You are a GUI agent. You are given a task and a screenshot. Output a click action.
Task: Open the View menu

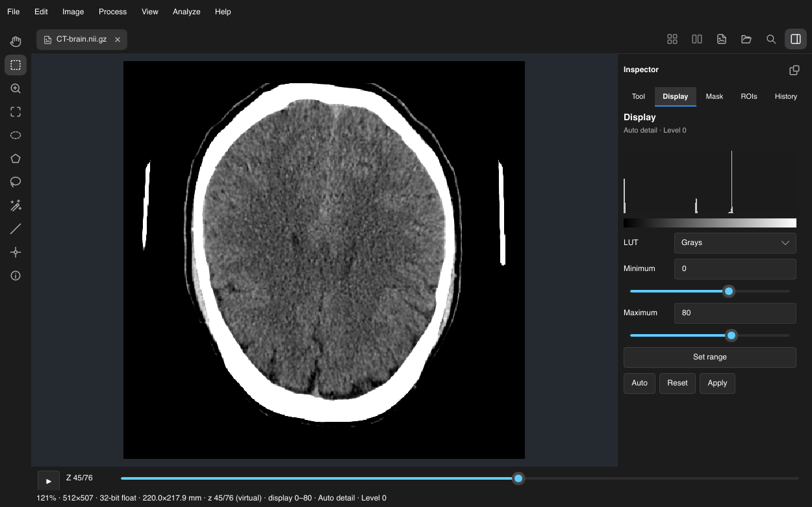[150, 12]
